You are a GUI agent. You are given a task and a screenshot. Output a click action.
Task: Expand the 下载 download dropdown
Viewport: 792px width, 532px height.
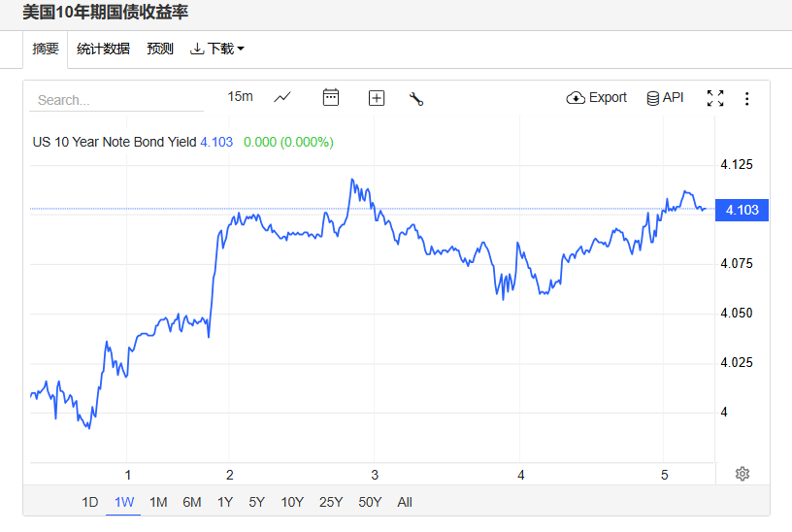click(x=217, y=49)
